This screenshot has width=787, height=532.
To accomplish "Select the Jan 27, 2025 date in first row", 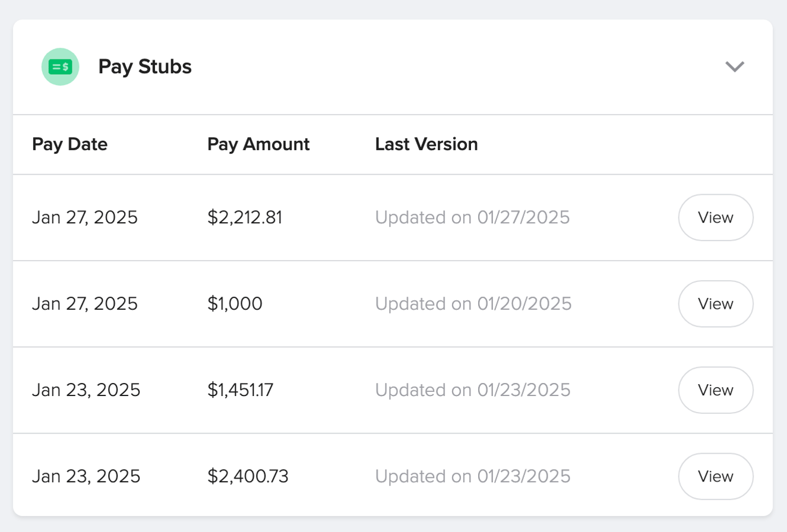I will tap(84, 217).
